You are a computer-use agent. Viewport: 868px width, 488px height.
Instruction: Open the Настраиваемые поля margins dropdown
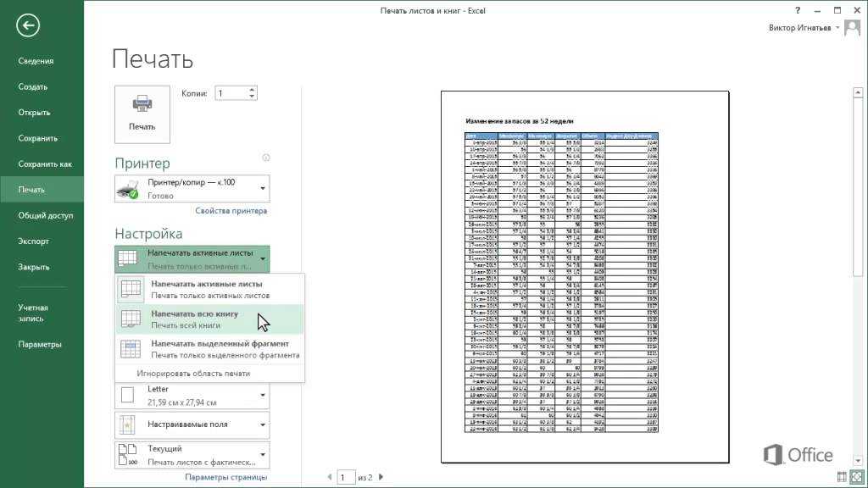[x=192, y=425]
